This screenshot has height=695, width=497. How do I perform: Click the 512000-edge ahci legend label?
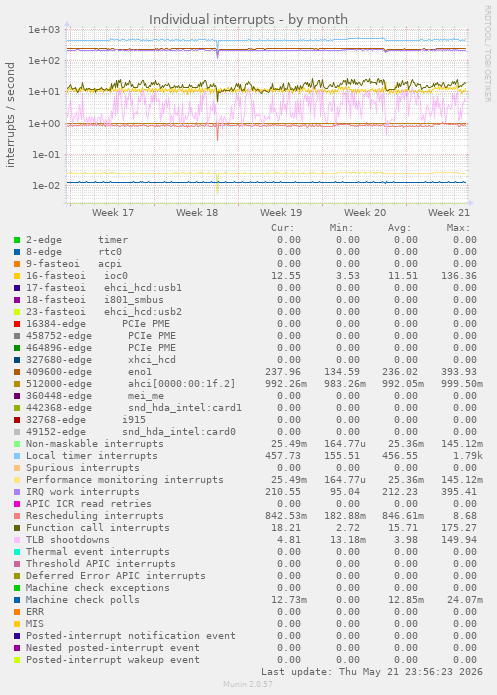pyautogui.click(x=131, y=384)
